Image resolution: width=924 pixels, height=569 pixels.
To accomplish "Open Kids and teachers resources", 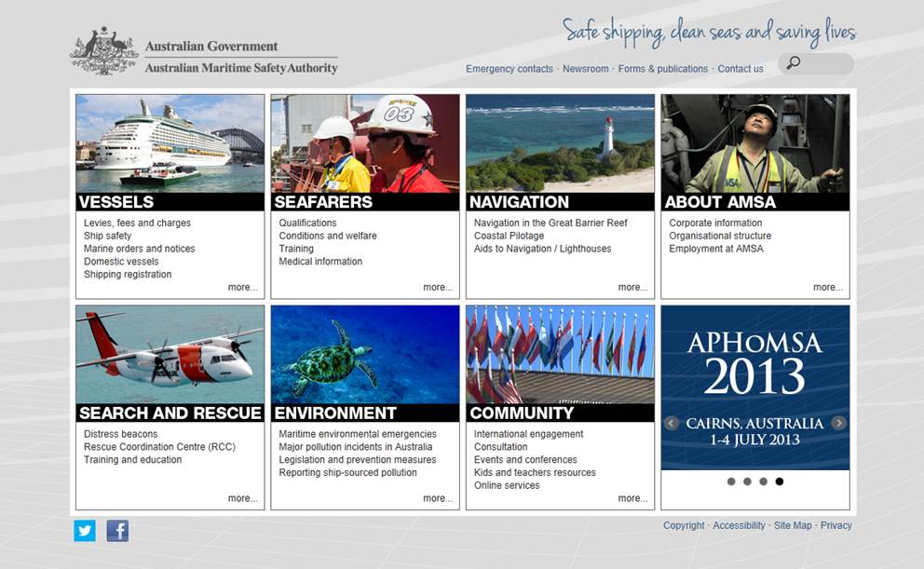I will point(535,472).
